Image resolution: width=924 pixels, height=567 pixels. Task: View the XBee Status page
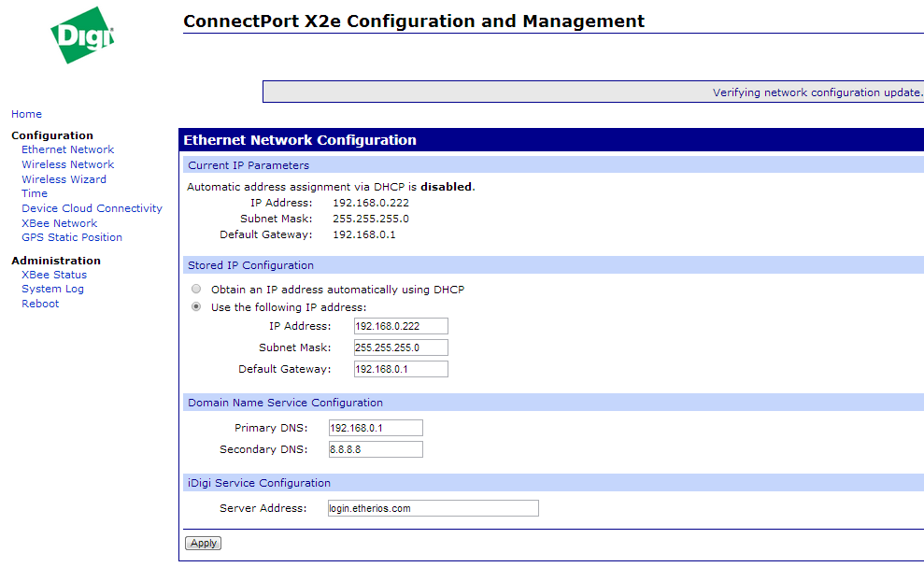click(x=54, y=275)
